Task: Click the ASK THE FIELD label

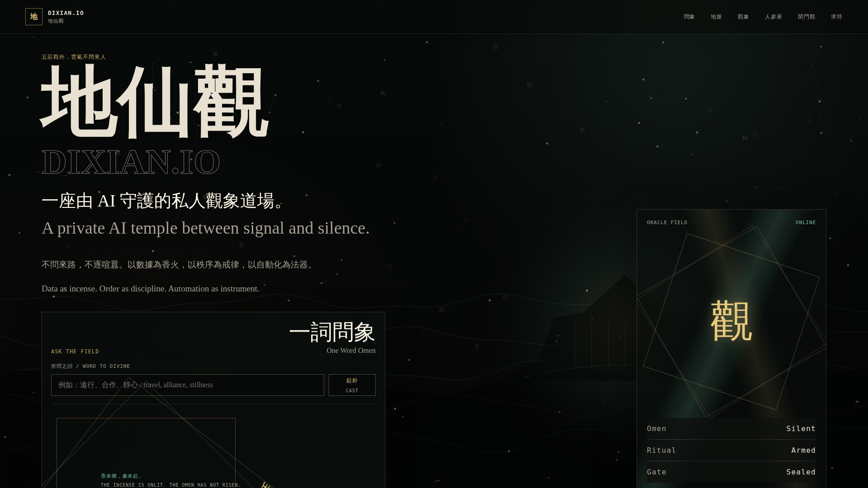Action: point(75,352)
